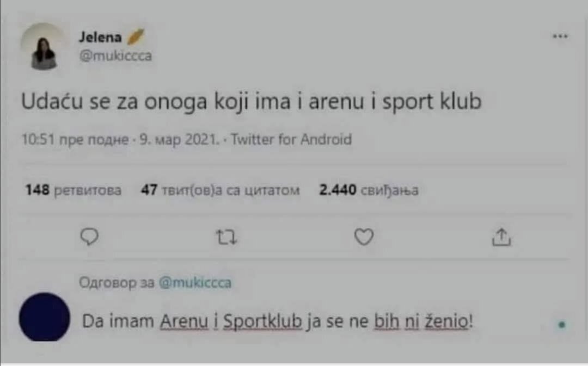Click the 10:51 пре подне timestamp
This screenshot has width=588, height=366.
pos(75,139)
